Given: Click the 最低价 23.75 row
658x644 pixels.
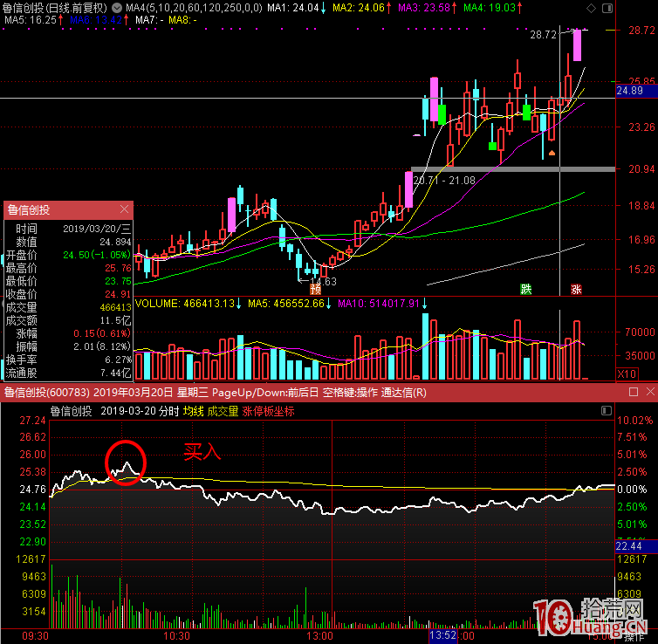Looking at the screenshot, I should 68,281.
